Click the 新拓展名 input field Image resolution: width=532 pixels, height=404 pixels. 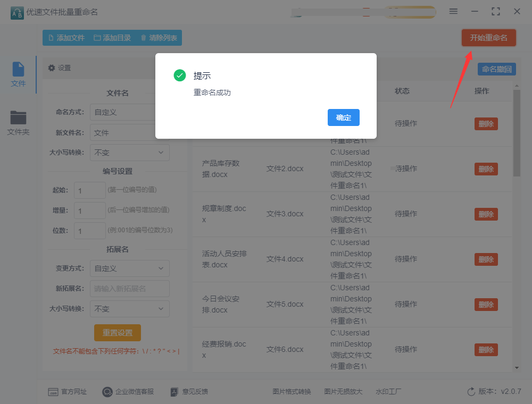[x=129, y=289]
